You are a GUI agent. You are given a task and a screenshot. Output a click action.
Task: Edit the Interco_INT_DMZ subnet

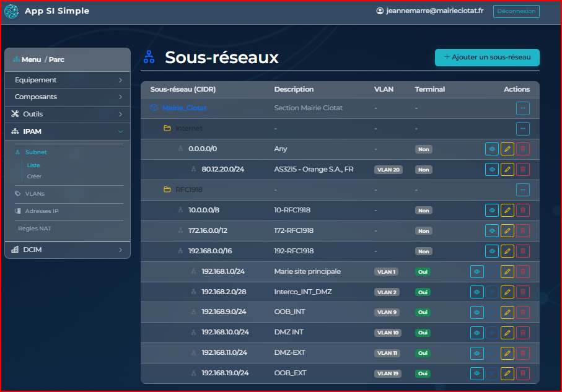click(507, 292)
